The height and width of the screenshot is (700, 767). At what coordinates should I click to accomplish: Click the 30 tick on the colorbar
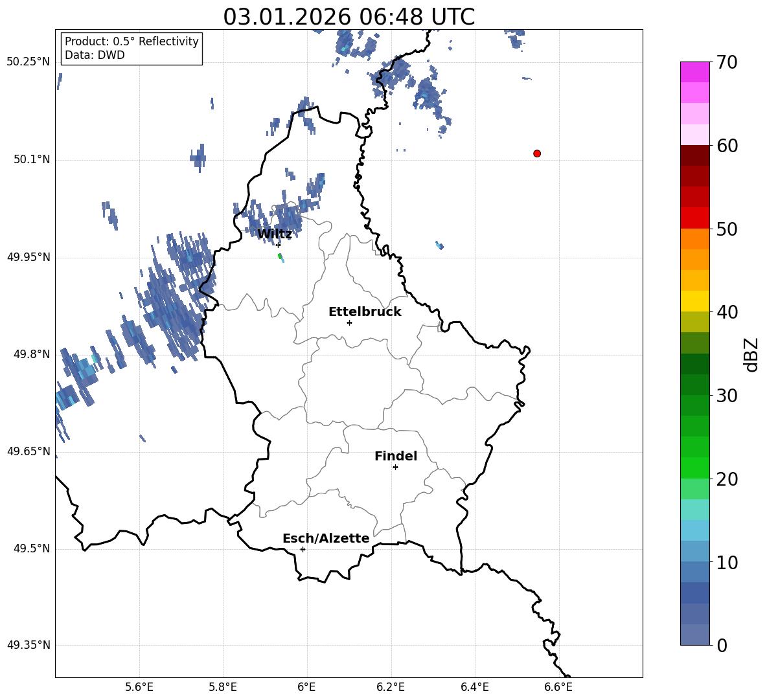[727, 396]
